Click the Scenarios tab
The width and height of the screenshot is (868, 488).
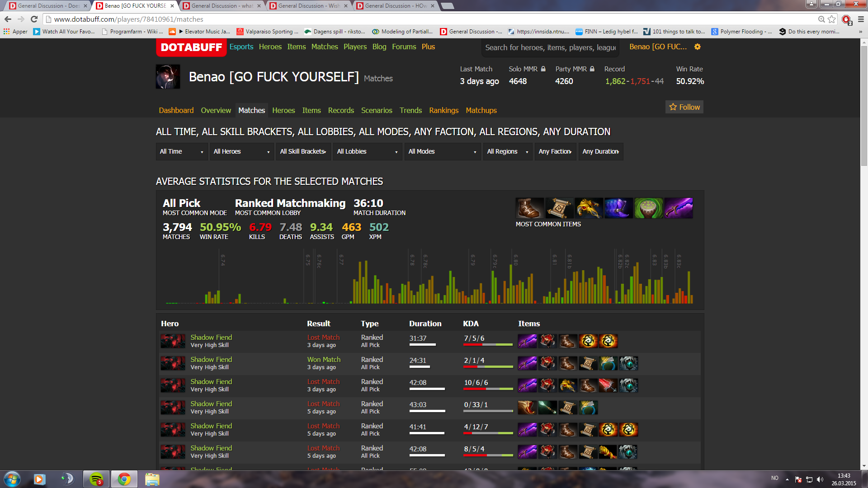377,110
